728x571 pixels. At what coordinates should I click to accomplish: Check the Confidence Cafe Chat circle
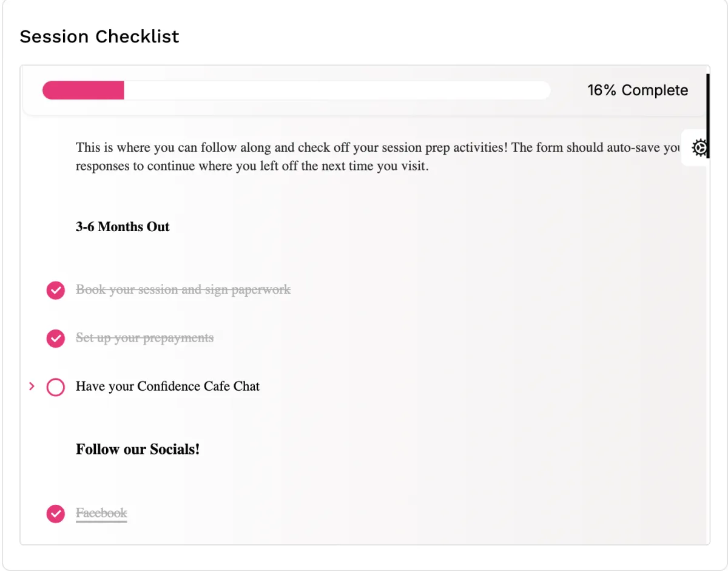(x=56, y=387)
